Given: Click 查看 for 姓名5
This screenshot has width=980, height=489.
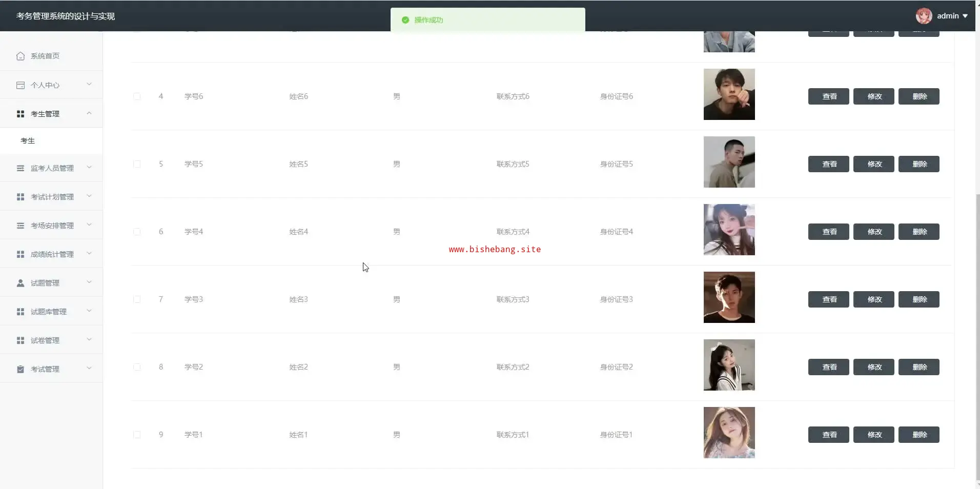Looking at the screenshot, I should [829, 164].
